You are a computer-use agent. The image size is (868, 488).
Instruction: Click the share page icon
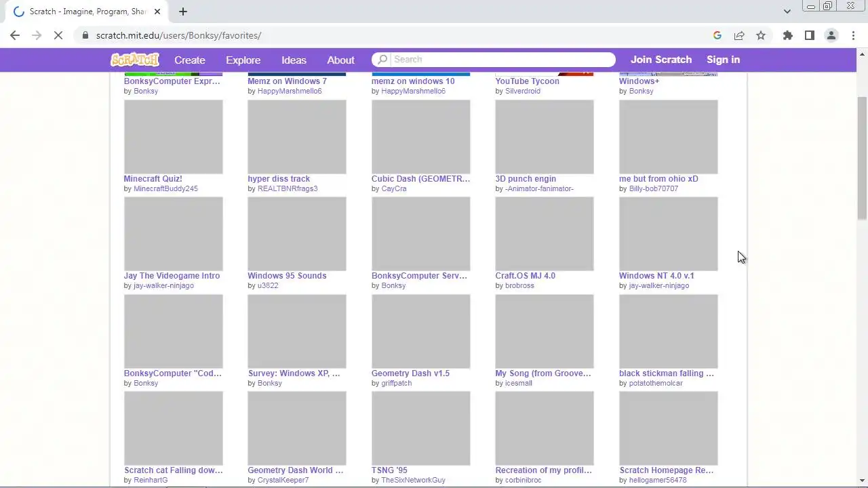click(739, 35)
